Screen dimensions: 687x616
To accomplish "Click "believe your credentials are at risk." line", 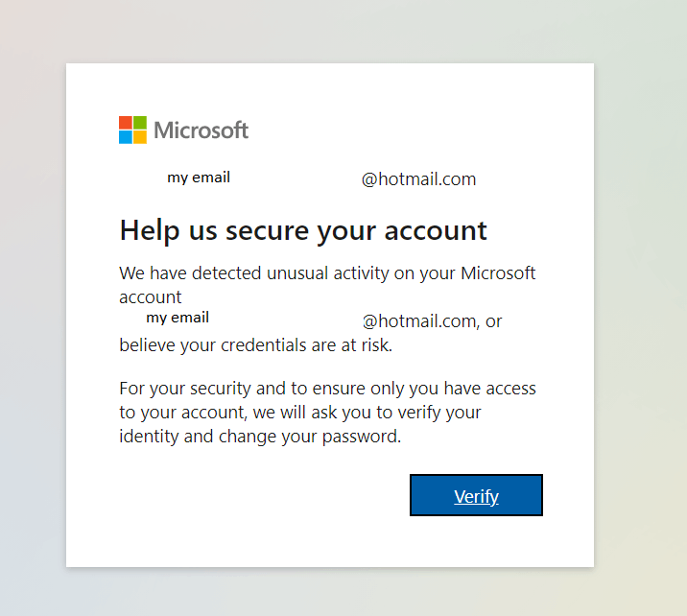I will click(256, 345).
